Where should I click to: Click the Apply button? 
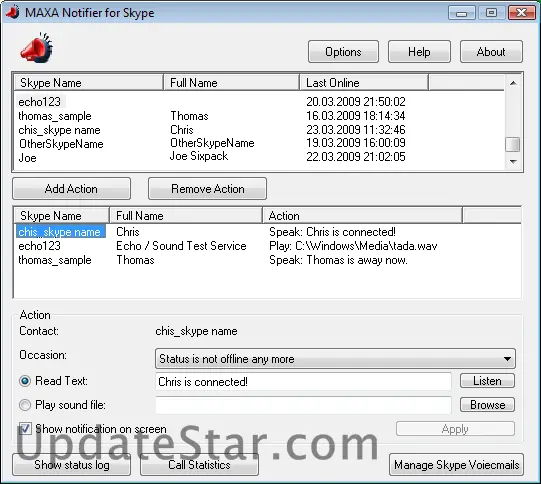tap(455, 429)
